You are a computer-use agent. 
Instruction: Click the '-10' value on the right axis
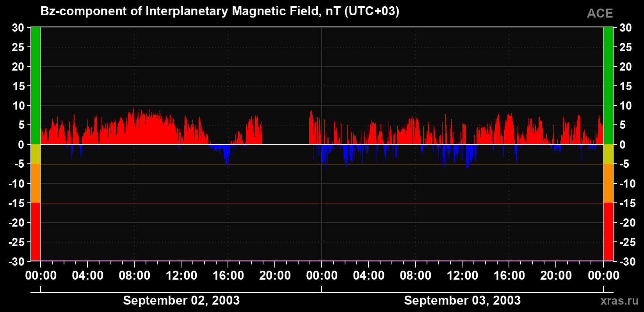point(628,184)
